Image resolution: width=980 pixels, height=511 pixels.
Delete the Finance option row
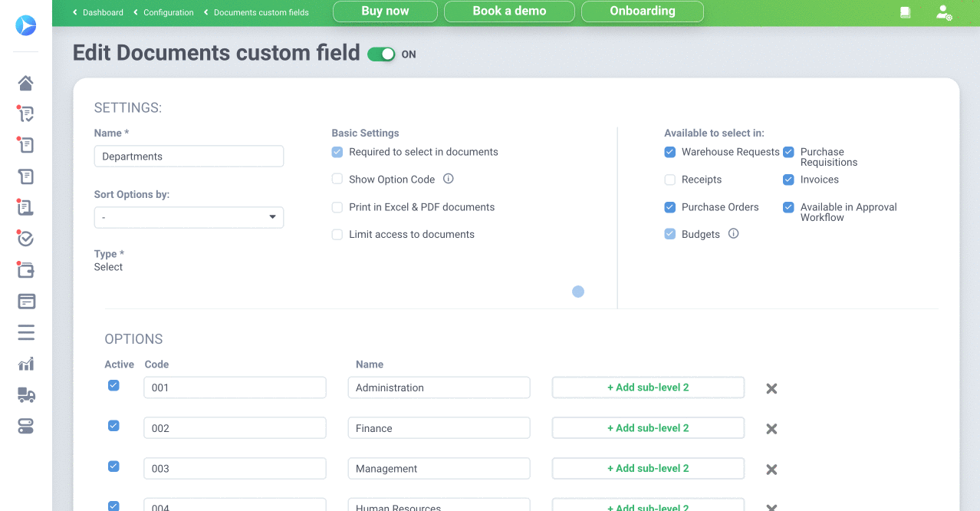pyautogui.click(x=771, y=429)
